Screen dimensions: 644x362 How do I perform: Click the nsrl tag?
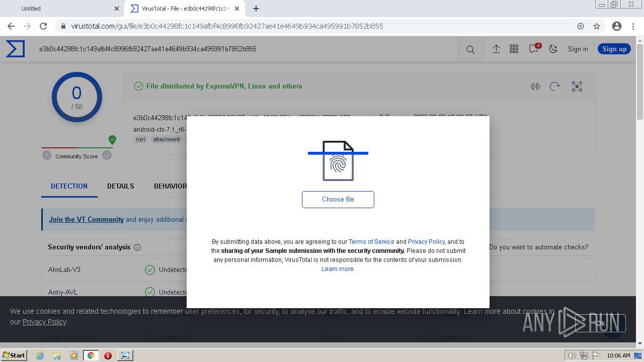140,139
